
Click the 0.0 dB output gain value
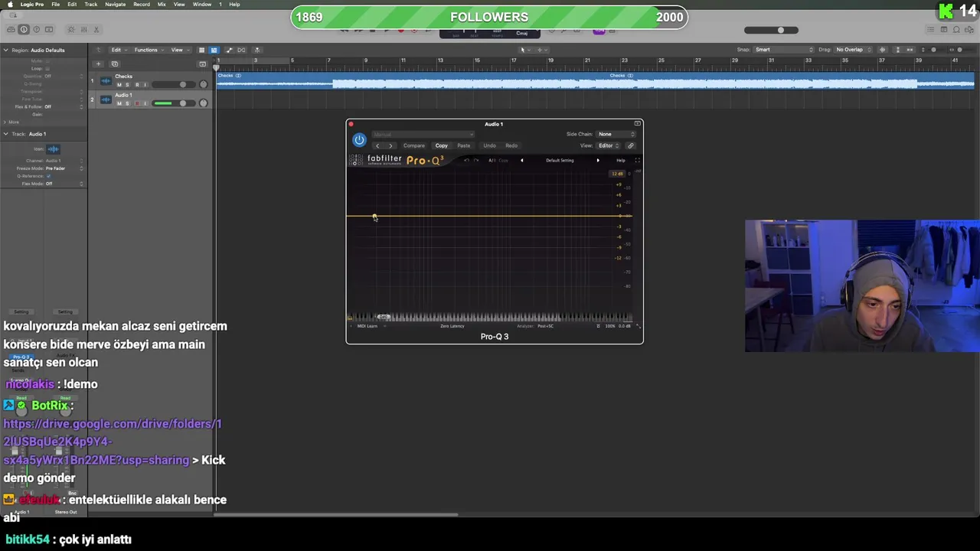(625, 326)
